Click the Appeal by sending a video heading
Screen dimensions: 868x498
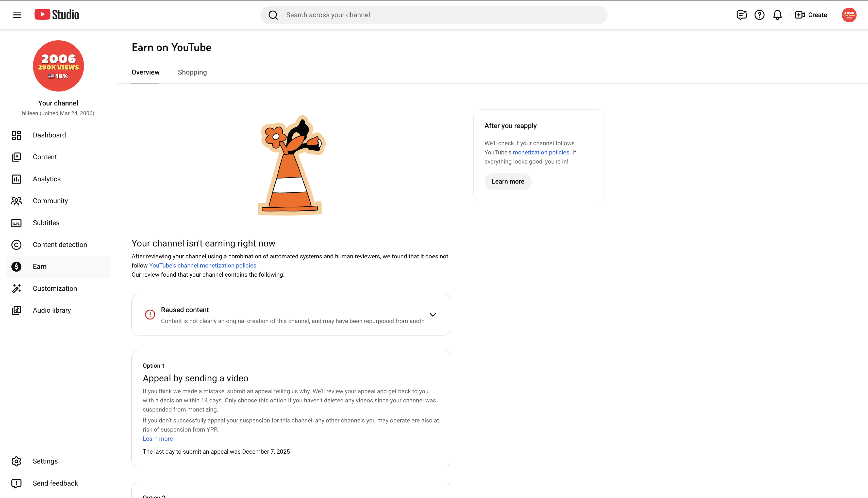click(195, 378)
